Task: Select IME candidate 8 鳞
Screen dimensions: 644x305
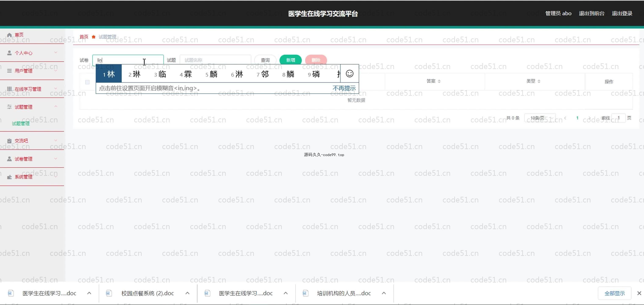Action: tap(288, 74)
